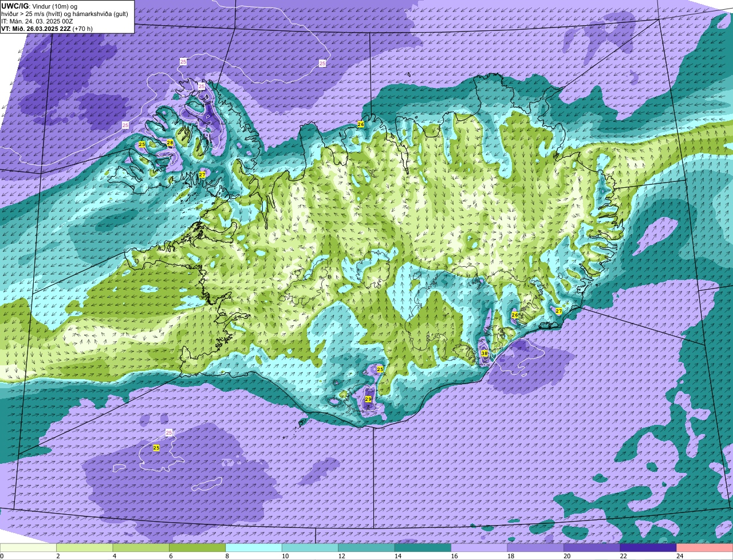Click the pink above-24 m/s legend swatch
Screen dimensions: 733x560
click(705, 547)
